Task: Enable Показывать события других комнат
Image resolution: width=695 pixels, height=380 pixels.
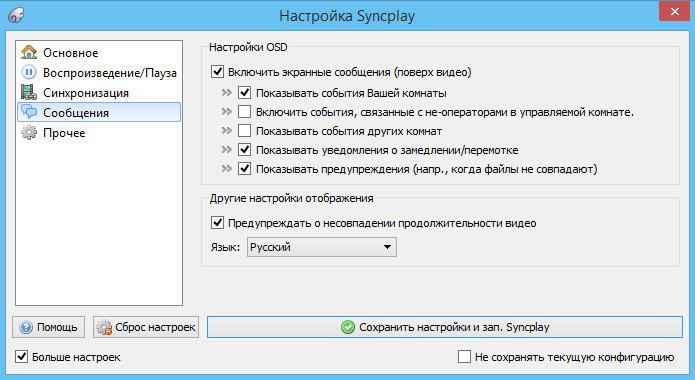Action: click(x=244, y=131)
